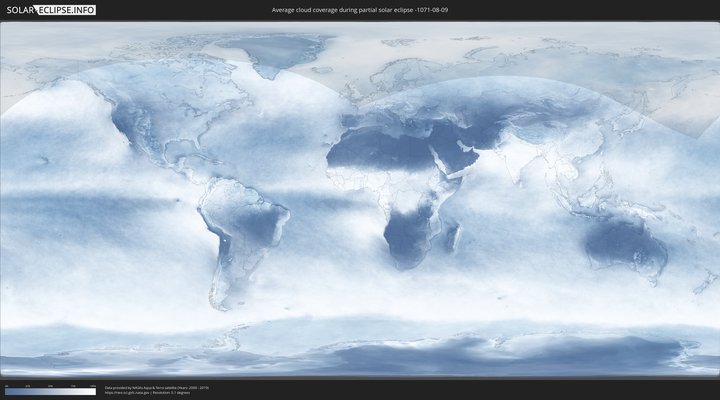The height and width of the screenshot is (400, 720).
Task: Click the 0% label on the legend
Action: [6, 386]
